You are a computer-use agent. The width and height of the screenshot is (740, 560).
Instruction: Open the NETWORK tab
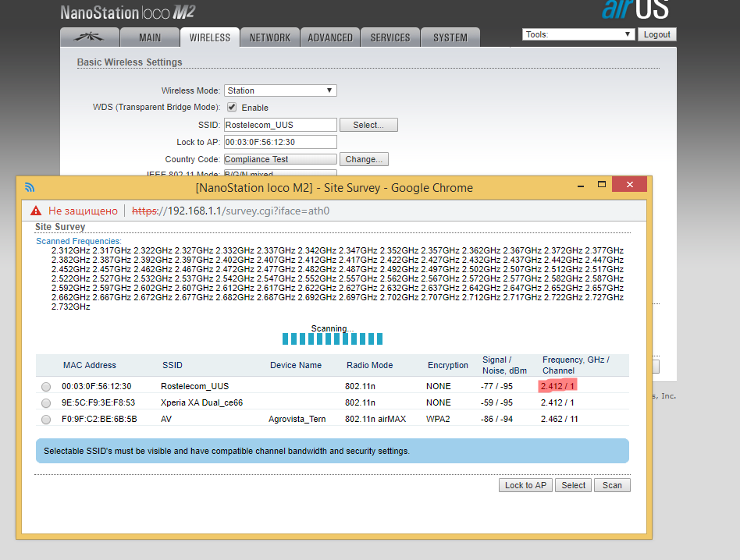270,37
